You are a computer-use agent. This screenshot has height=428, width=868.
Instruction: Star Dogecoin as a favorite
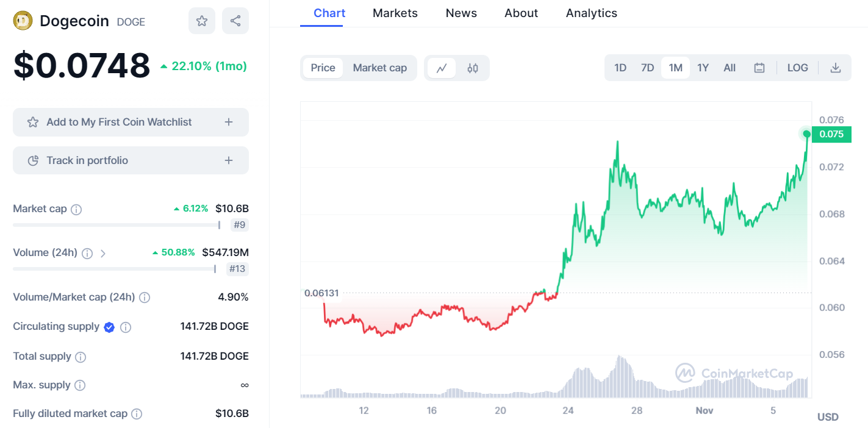pyautogui.click(x=201, y=21)
